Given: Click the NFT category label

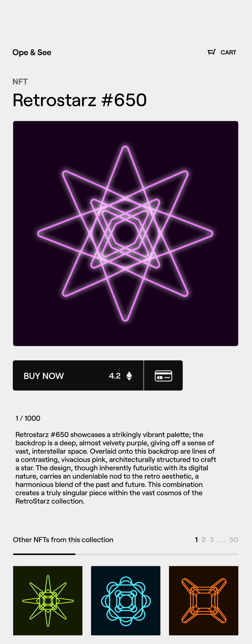Looking at the screenshot, I should click(x=20, y=82).
